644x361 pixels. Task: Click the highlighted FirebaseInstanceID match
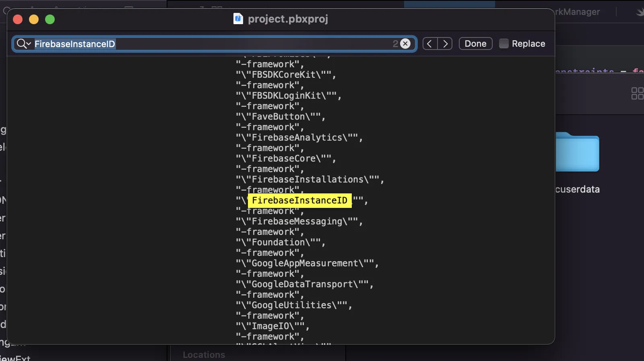coord(299,200)
